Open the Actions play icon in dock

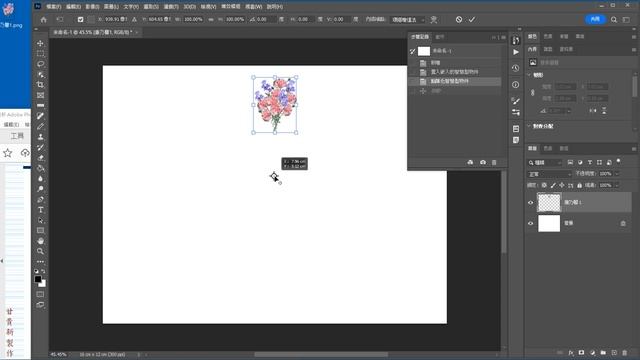click(x=516, y=52)
